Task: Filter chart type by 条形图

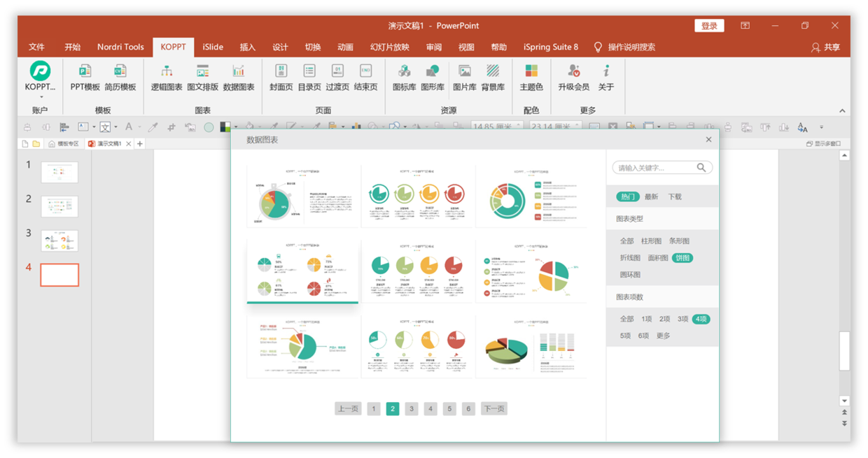Action: [x=679, y=241]
